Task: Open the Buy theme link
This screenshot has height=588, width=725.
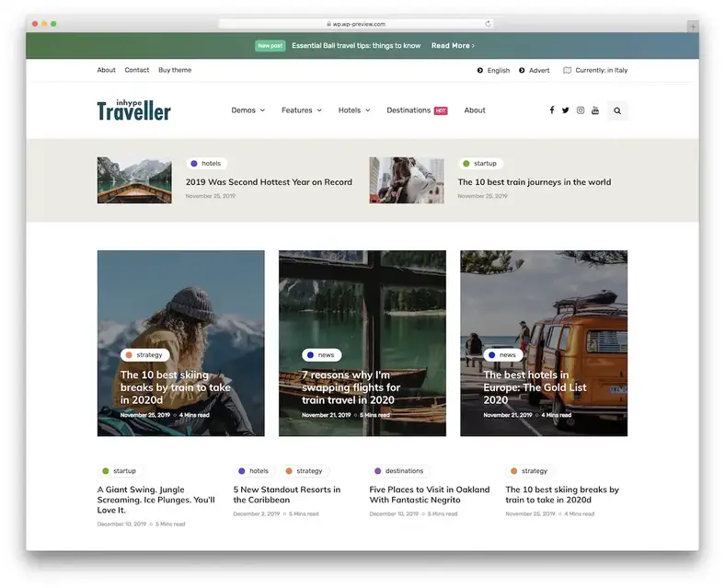Action: tap(175, 70)
